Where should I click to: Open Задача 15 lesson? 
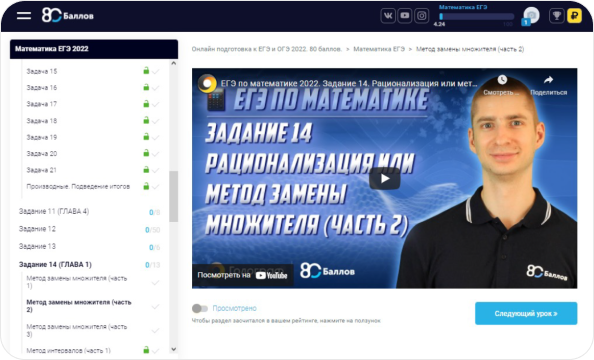coord(42,71)
